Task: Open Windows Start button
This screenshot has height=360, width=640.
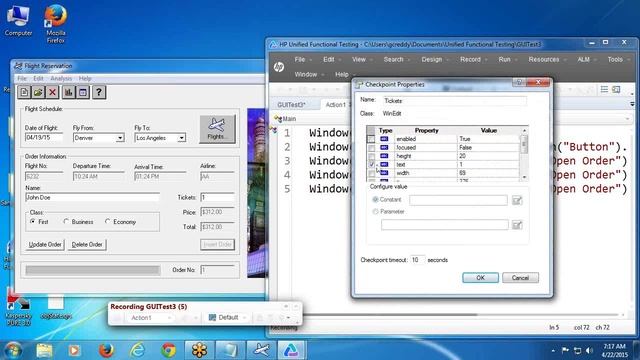Action: tap(13, 350)
